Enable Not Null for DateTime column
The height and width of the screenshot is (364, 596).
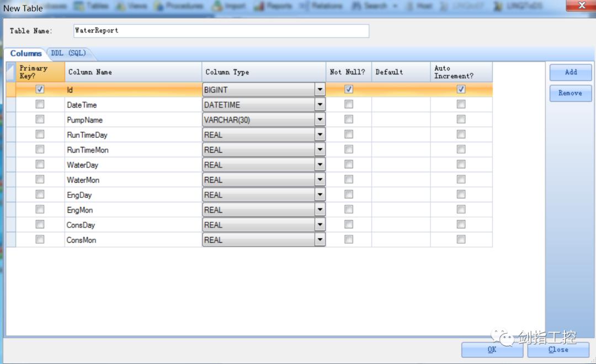(x=349, y=104)
